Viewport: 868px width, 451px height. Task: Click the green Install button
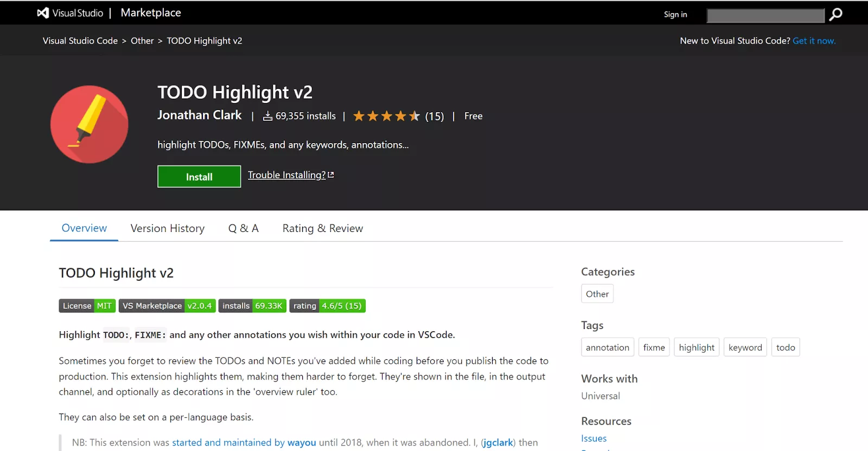(199, 177)
